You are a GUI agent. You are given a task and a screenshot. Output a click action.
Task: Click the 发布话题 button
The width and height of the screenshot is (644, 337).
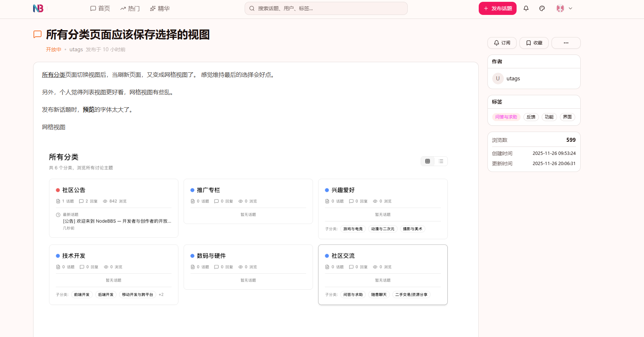(x=498, y=8)
